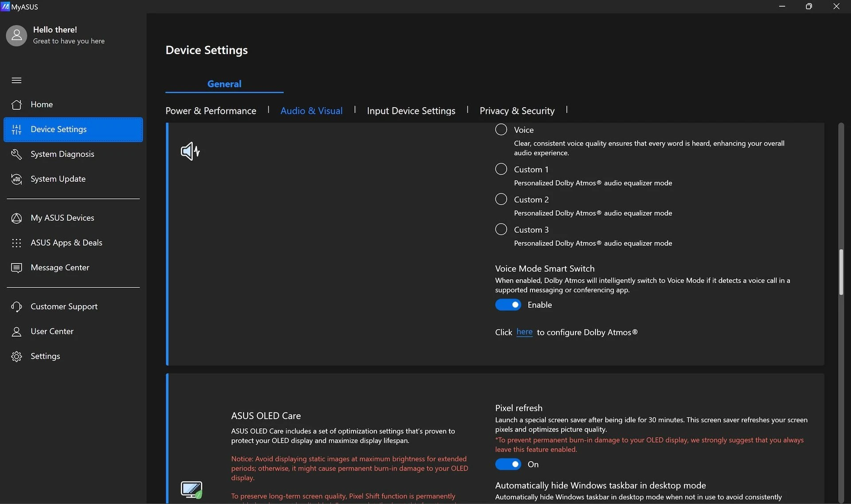Select the Custom 1 equalizer mode
Viewport: 851px width, 504px height.
click(501, 169)
